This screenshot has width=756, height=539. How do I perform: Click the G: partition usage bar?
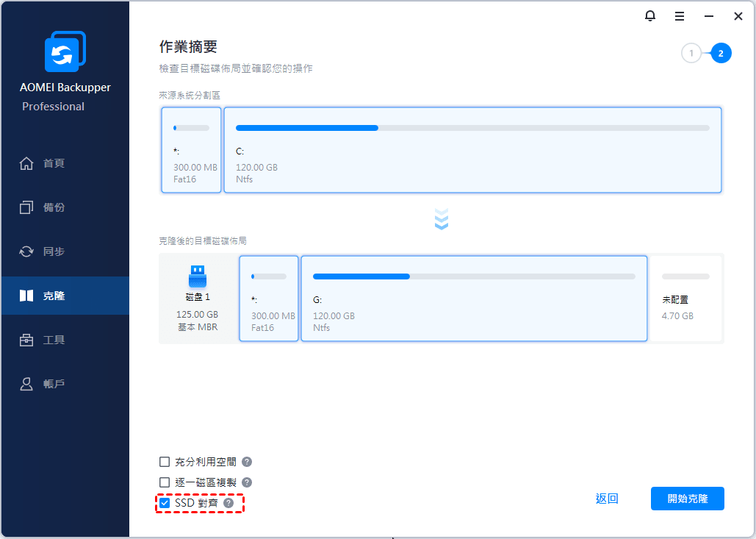tap(474, 276)
